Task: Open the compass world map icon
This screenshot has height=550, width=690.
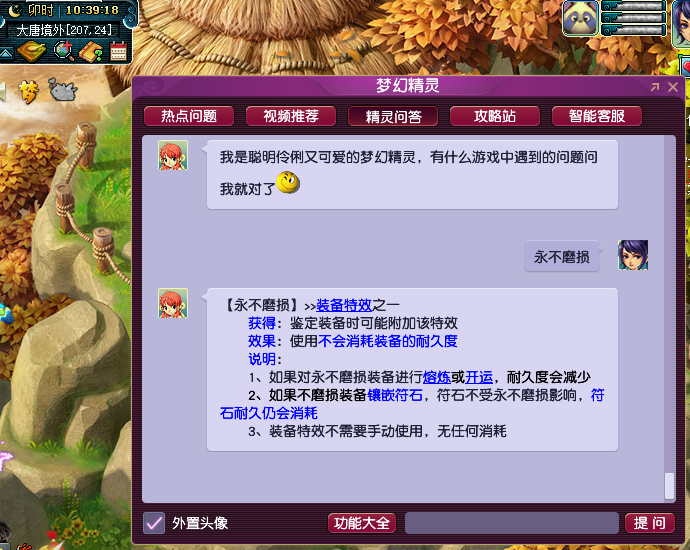Action: (31, 52)
